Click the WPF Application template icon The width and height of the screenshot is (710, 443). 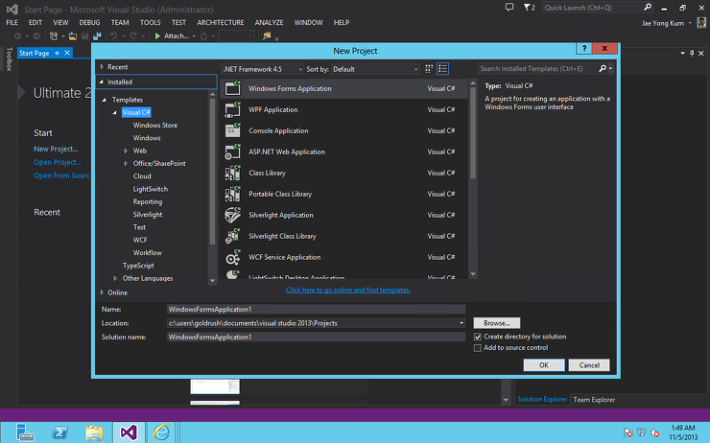tap(233, 110)
